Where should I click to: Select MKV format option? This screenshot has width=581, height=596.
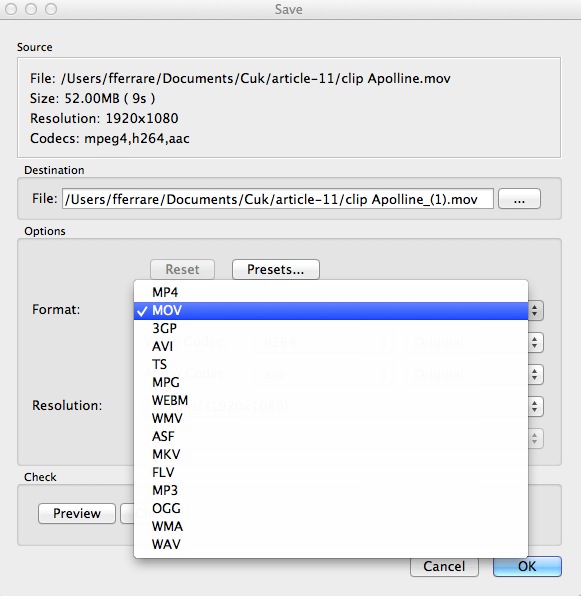[x=331, y=454]
